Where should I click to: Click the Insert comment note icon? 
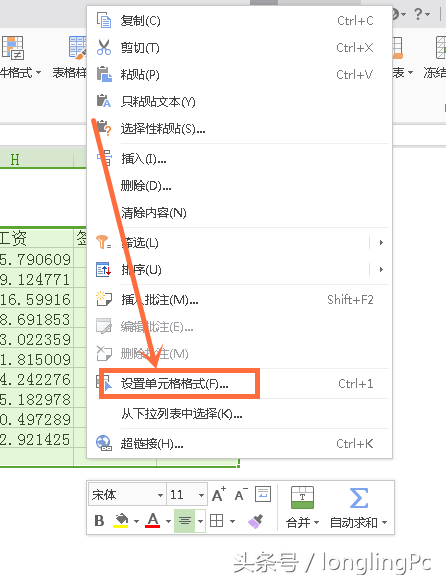tap(104, 299)
